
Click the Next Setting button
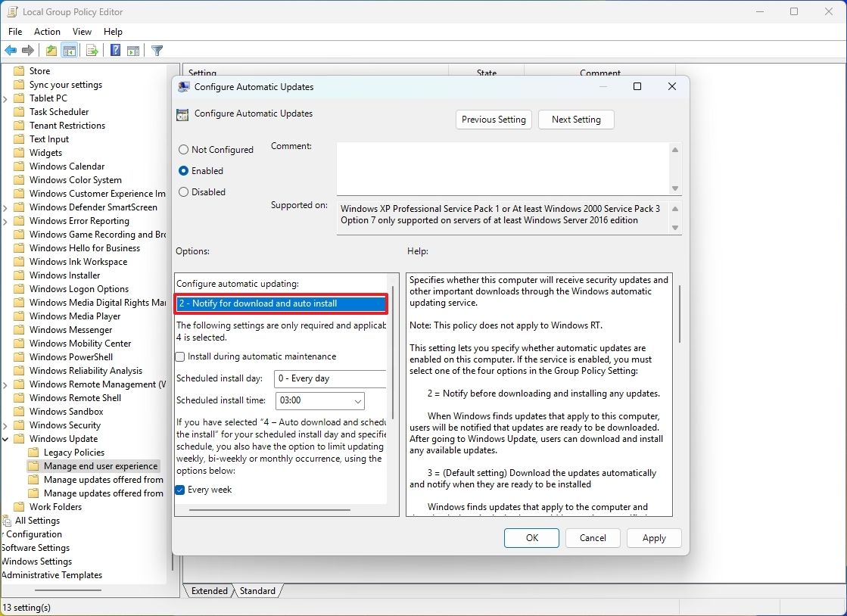pyautogui.click(x=576, y=120)
